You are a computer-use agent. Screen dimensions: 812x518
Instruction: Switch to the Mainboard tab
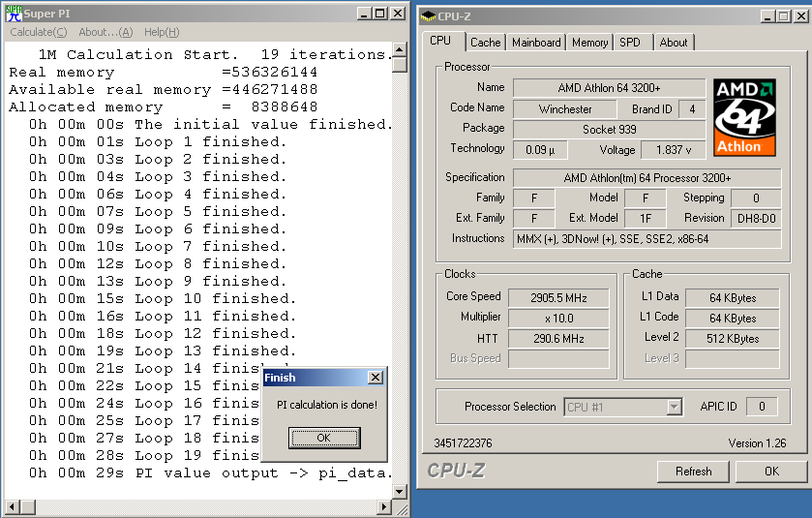(x=536, y=43)
